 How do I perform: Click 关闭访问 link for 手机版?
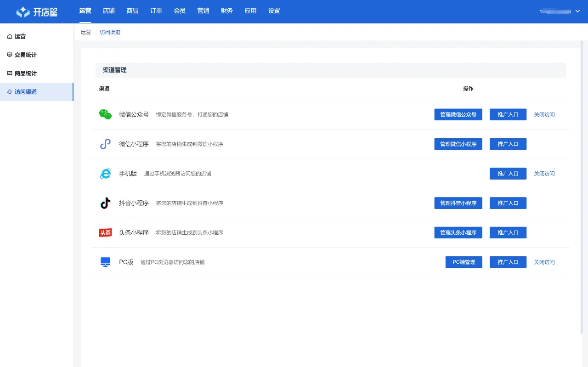click(544, 174)
